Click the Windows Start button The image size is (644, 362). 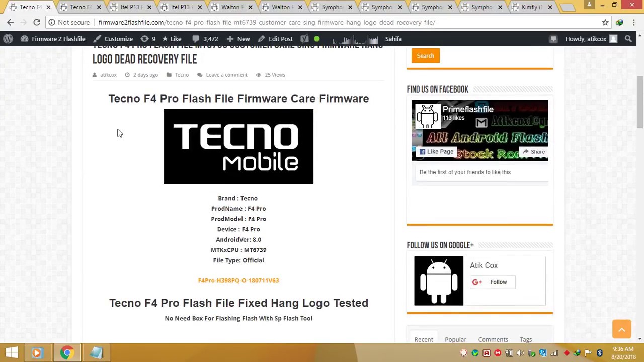12,353
